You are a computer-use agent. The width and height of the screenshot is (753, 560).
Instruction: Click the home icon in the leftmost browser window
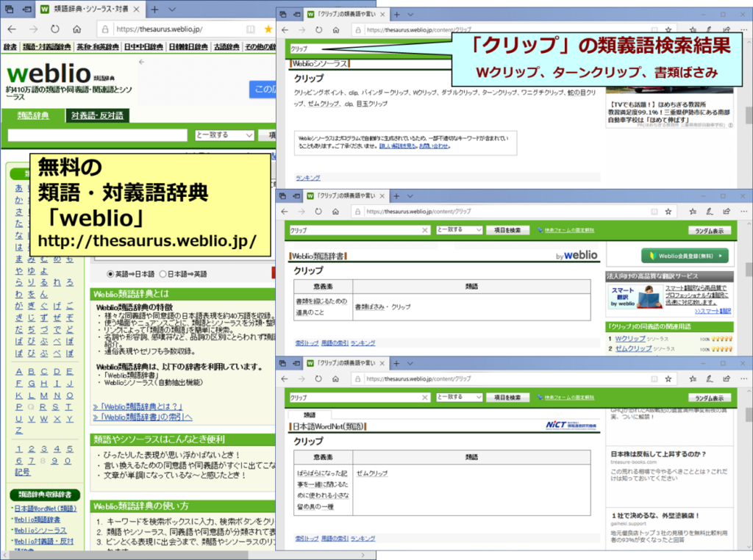coord(77,29)
